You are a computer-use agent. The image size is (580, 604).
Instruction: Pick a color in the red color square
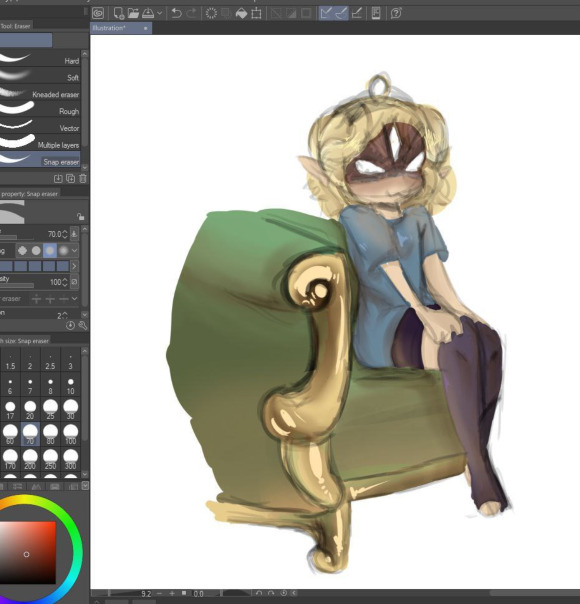click(28, 553)
